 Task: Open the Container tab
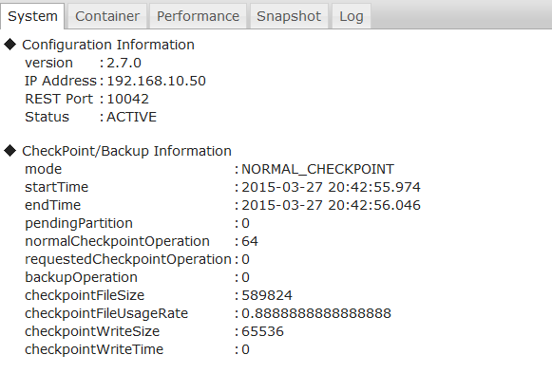click(x=107, y=16)
